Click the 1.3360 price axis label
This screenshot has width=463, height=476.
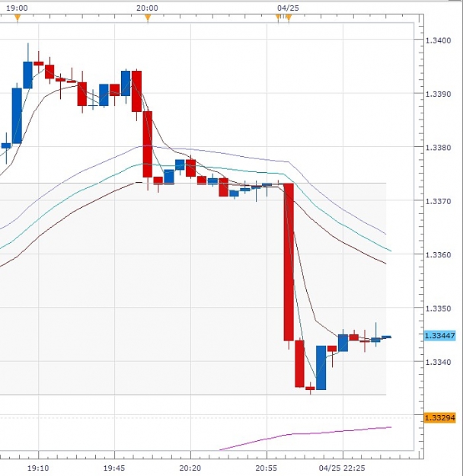click(x=438, y=255)
